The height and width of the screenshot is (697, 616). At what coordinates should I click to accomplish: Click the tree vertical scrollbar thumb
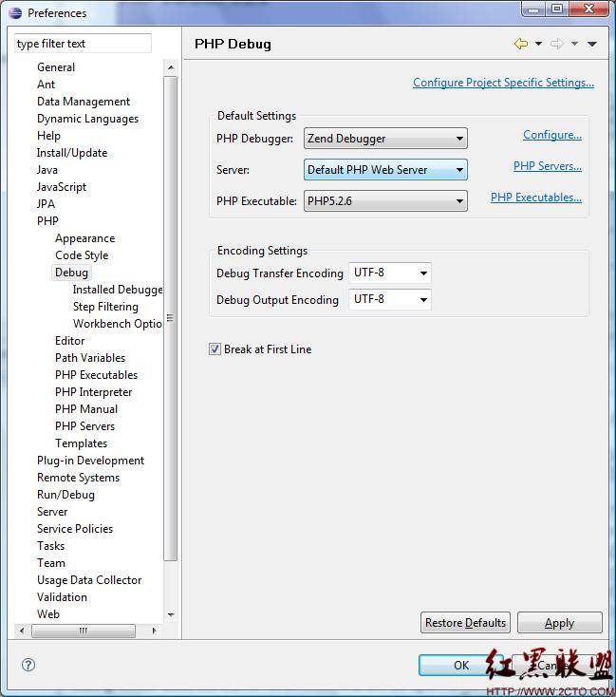[170, 318]
